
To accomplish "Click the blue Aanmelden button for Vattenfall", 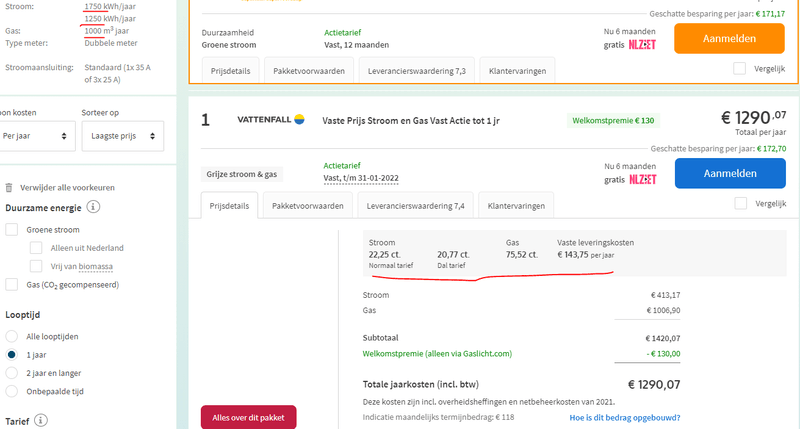I will tap(730, 173).
